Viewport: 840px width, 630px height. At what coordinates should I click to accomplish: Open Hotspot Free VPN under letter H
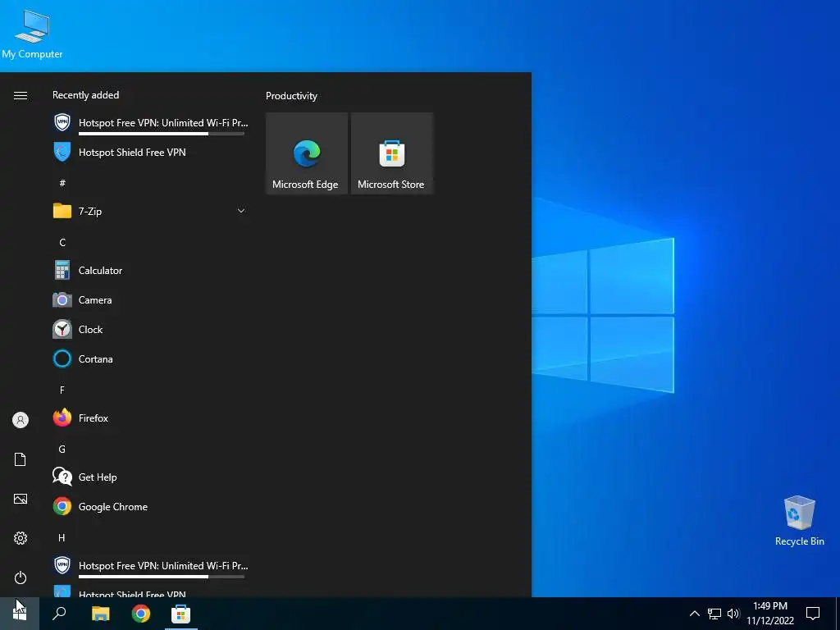point(150,566)
